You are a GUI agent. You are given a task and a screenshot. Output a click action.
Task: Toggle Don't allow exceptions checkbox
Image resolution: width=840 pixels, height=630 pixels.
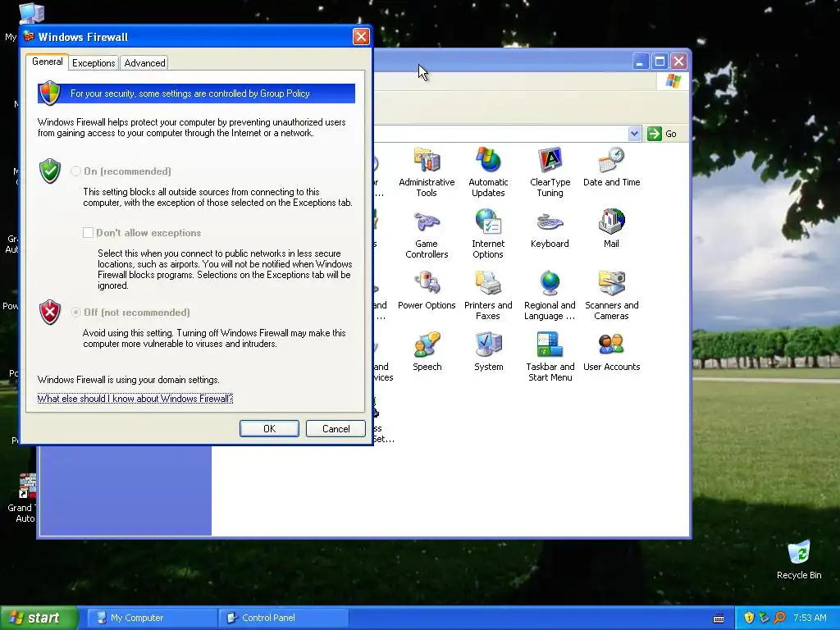(88, 232)
